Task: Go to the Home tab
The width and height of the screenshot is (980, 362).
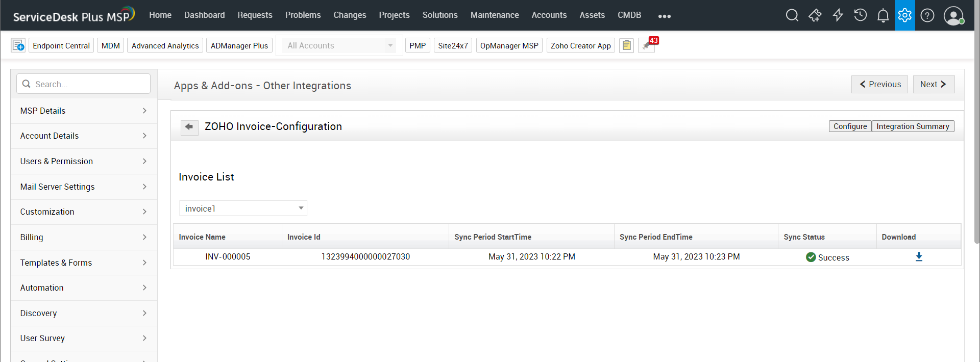Action: 160,15
